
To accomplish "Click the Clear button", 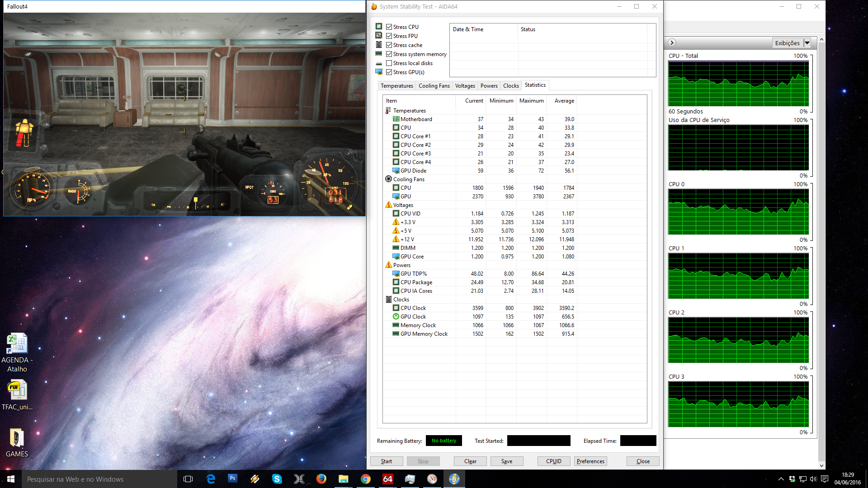I will 470,461.
